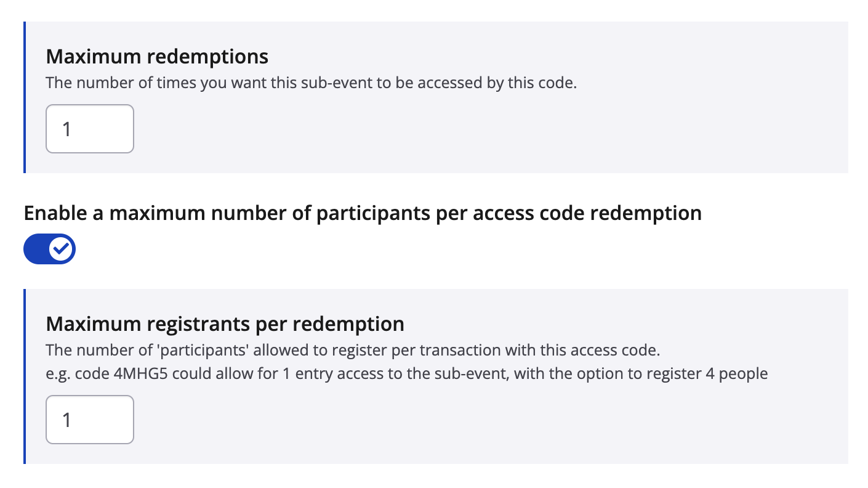The image size is (868, 488).
Task: Click the "Maximum registrants per redemption" heading
Action: pyautogui.click(x=225, y=323)
